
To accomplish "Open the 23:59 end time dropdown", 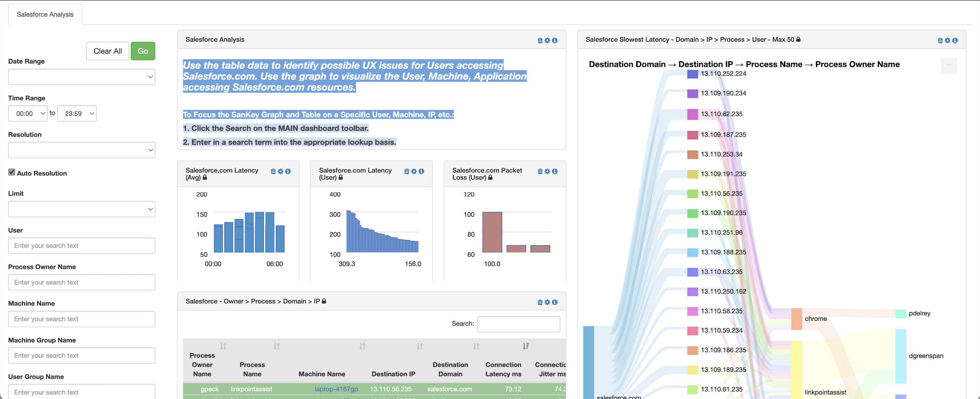I will [77, 113].
